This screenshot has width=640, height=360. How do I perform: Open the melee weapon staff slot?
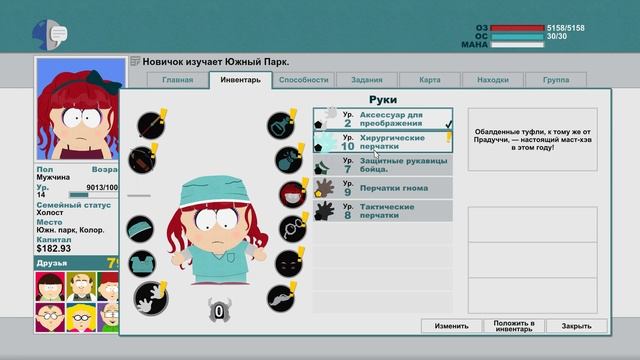pyautogui.click(x=151, y=125)
